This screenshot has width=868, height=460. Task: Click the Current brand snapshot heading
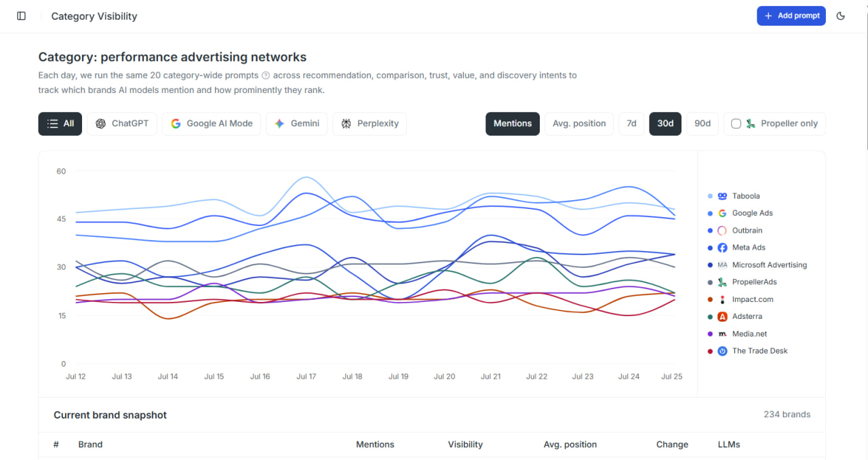[110, 415]
